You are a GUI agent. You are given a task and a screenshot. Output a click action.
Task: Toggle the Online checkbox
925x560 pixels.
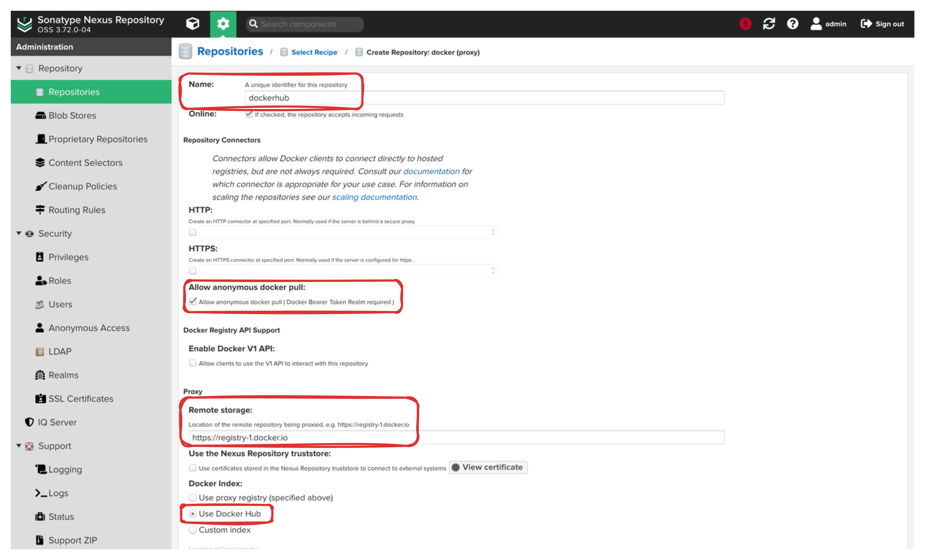coord(248,114)
